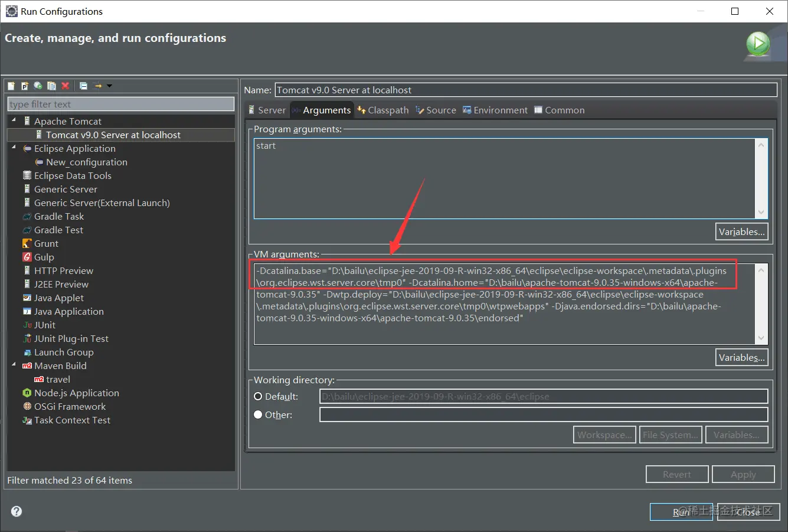This screenshot has height=532, width=788.
Task: Click the red Gulp icon
Action: point(27,257)
